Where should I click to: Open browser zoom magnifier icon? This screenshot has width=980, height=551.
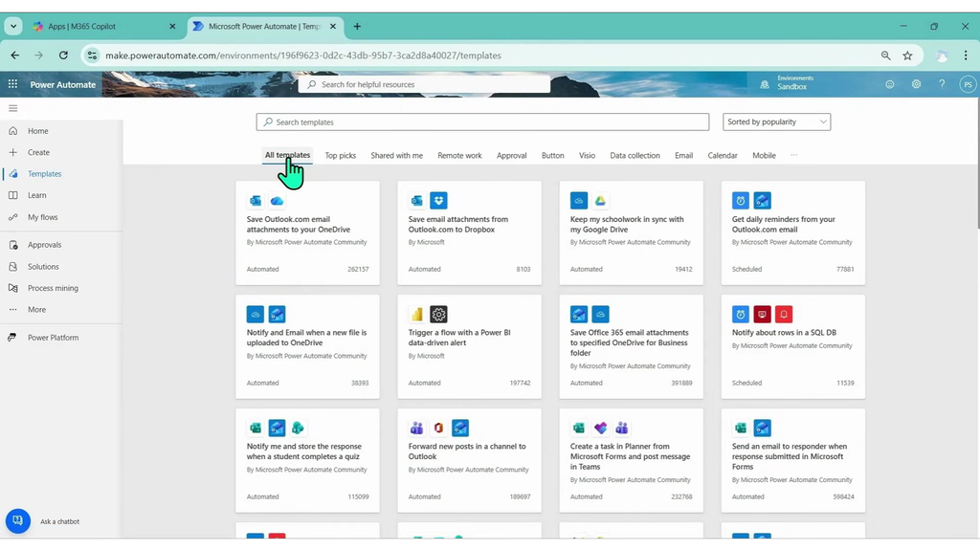[x=885, y=55]
